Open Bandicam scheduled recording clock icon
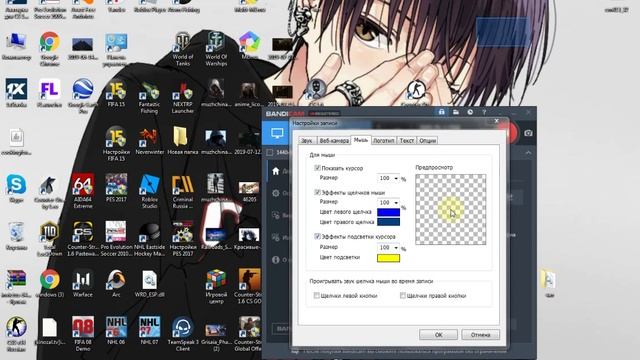Viewport: 640px width, 360px height. pos(470,112)
